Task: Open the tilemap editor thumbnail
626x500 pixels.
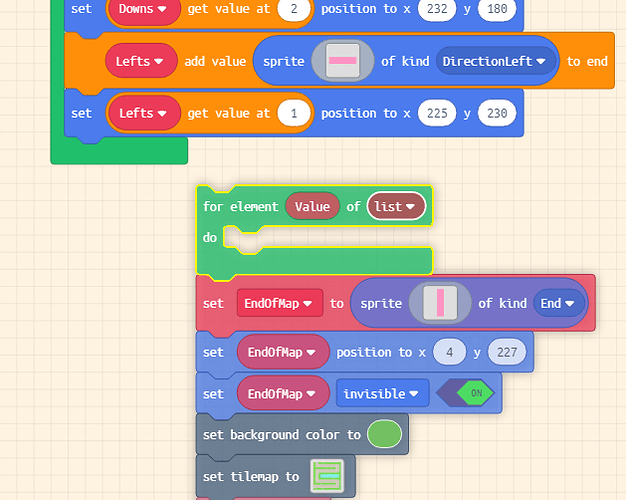Action: point(327,476)
